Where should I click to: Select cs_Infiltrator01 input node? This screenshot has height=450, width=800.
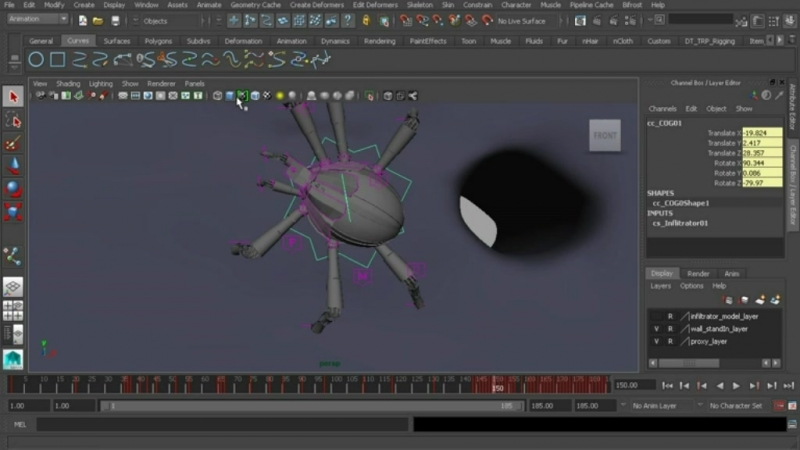coord(680,223)
